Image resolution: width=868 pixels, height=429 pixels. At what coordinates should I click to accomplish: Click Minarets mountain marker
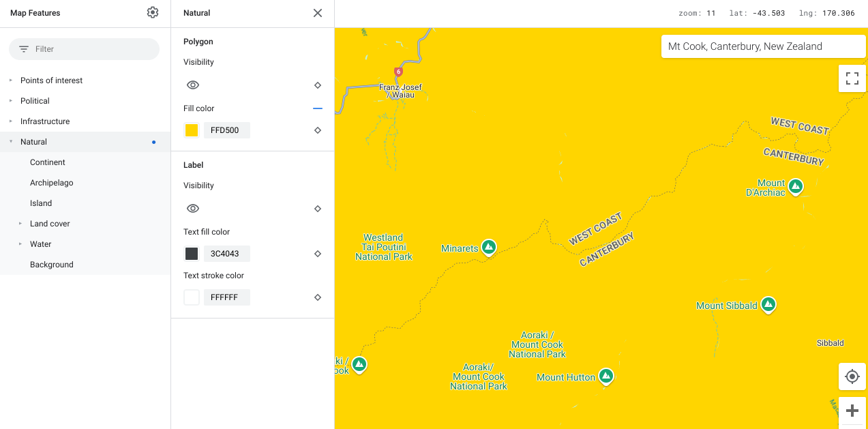coord(488,247)
